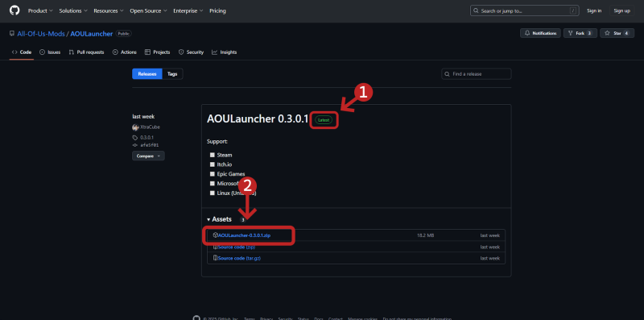Click the file icon beside Source code (tar.gz)
The height and width of the screenshot is (320, 644).
[x=215, y=258]
